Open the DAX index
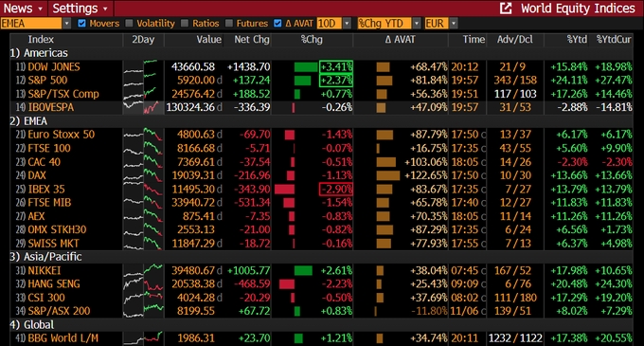Screen dimensions: 644x346 (37, 175)
